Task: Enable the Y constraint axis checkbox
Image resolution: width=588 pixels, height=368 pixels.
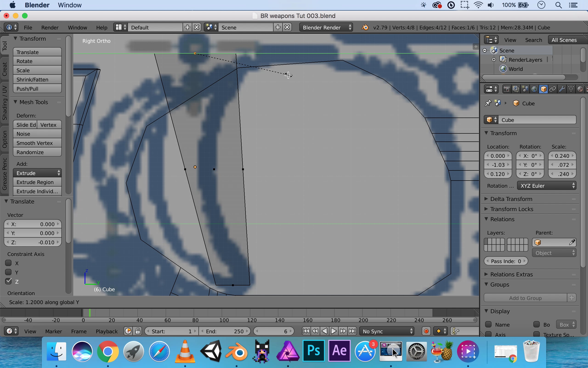Action: [8, 272]
